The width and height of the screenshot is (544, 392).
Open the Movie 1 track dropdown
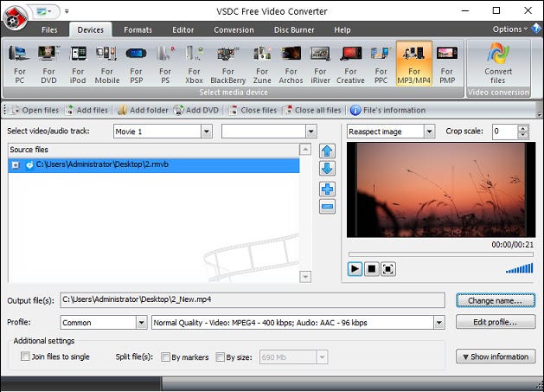click(207, 132)
